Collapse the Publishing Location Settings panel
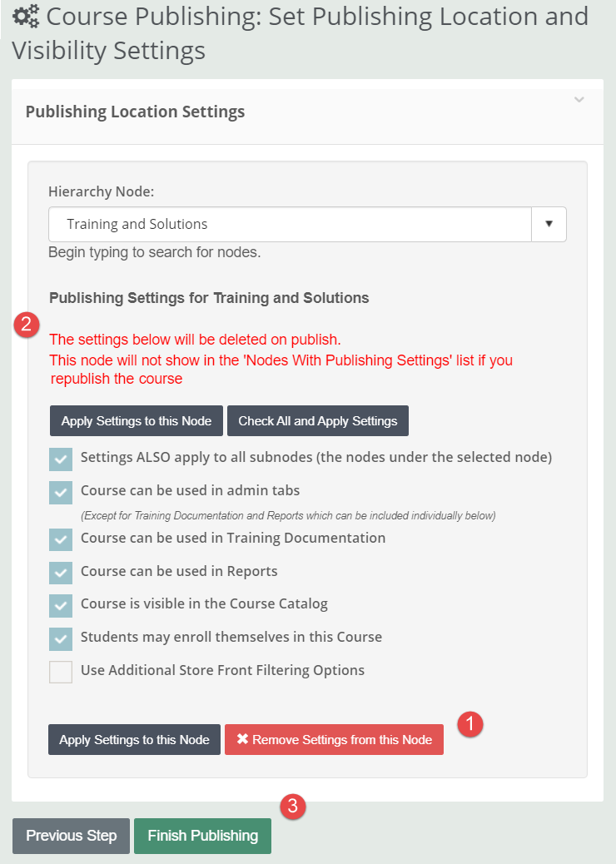The height and width of the screenshot is (864, 616). (x=579, y=100)
